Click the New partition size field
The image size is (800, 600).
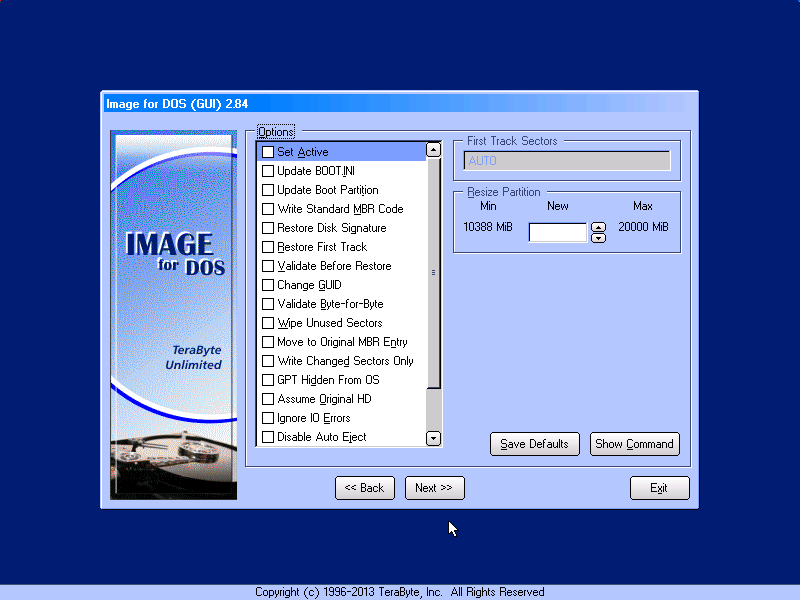coord(557,232)
